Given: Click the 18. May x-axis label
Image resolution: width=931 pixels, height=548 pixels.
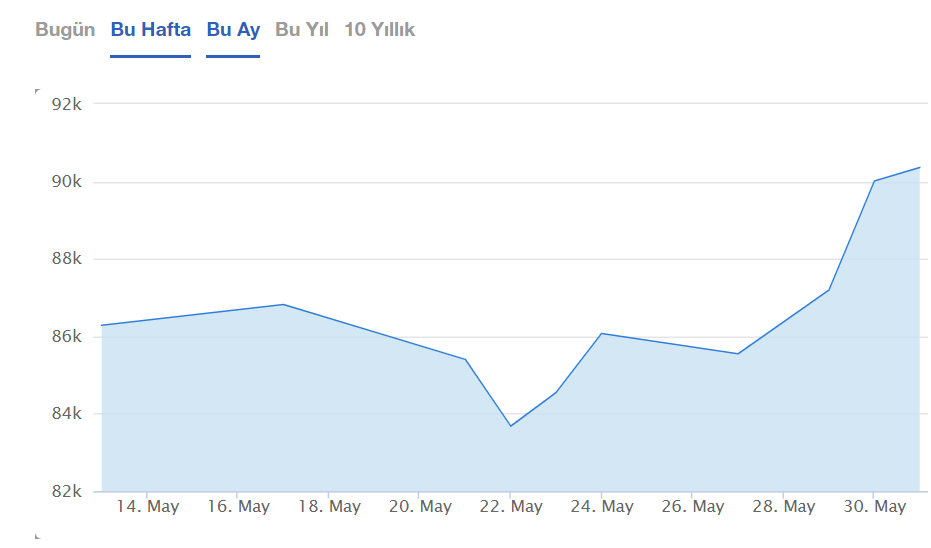Looking at the screenshot, I should tap(329, 507).
